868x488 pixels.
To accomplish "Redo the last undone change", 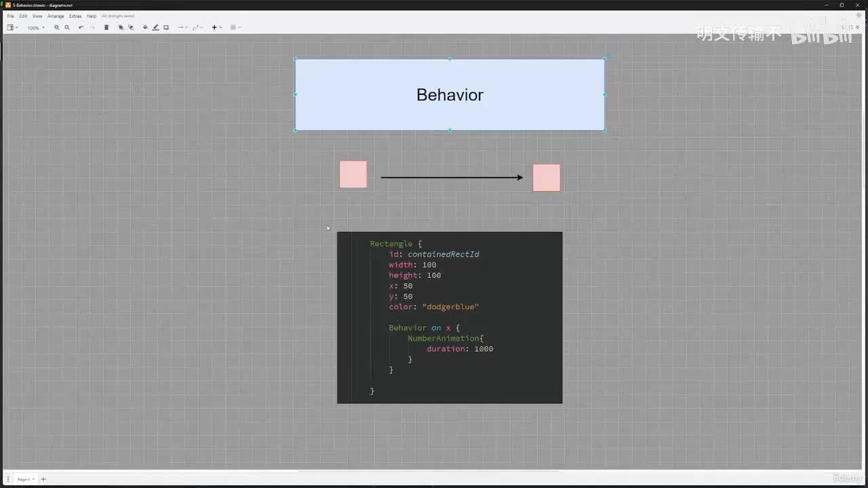I will pyautogui.click(x=92, y=28).
